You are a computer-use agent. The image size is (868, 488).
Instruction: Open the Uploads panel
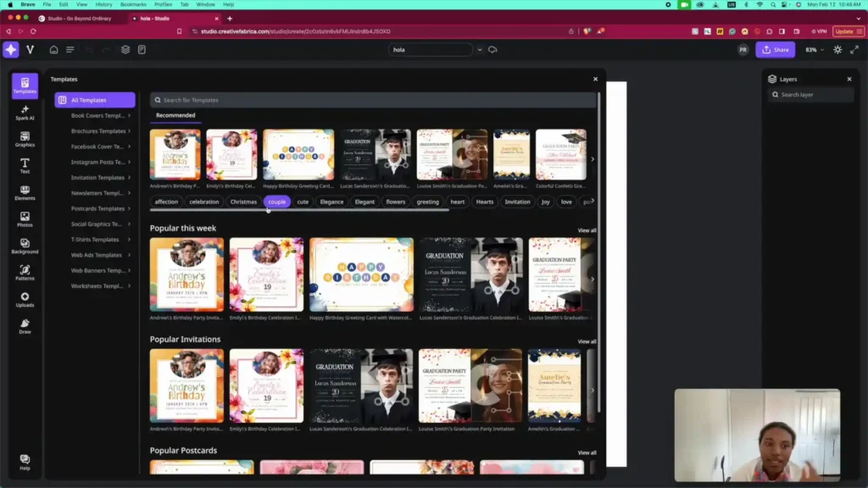point(25,299)
